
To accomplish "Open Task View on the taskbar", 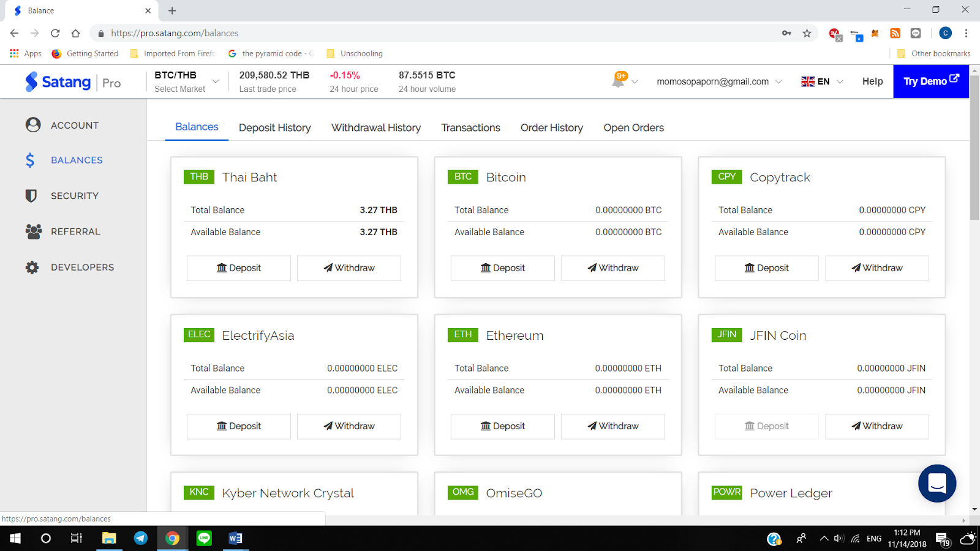I will (x=77, y=538).
